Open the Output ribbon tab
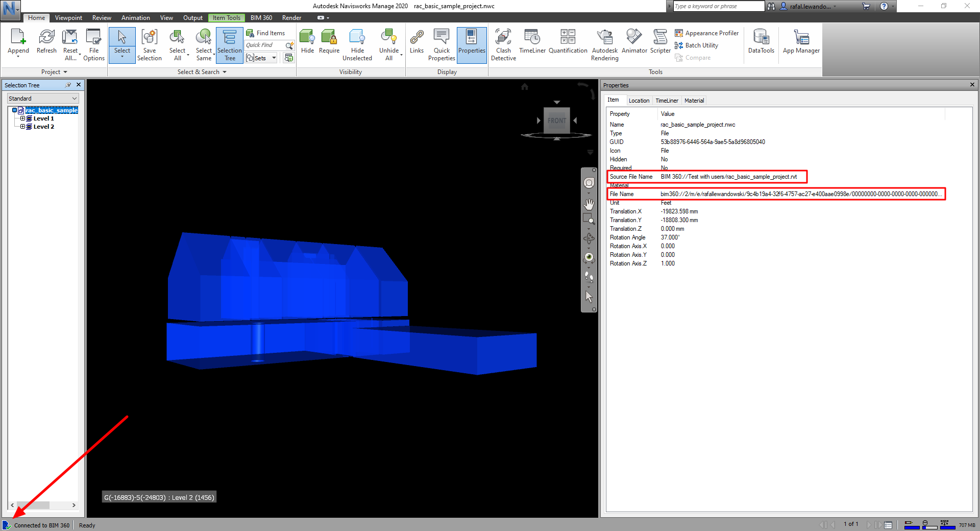The image size is (980, 531). click(193, 18)
